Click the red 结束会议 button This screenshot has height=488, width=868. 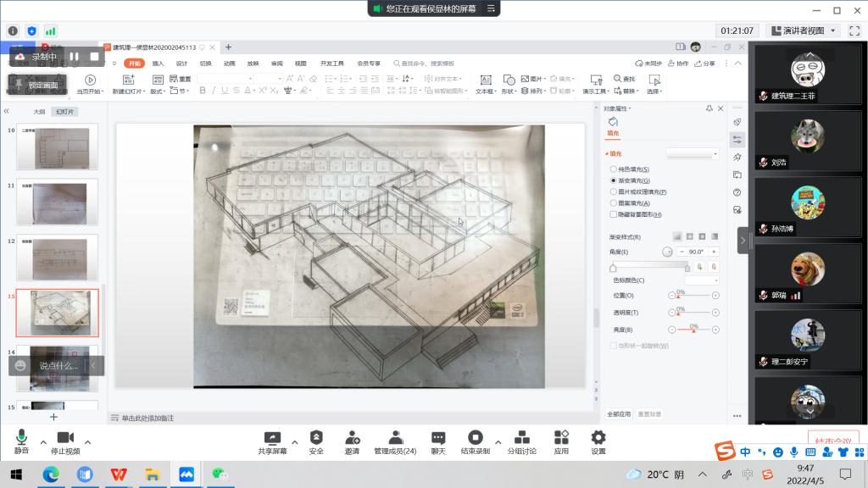click(833, 441)
